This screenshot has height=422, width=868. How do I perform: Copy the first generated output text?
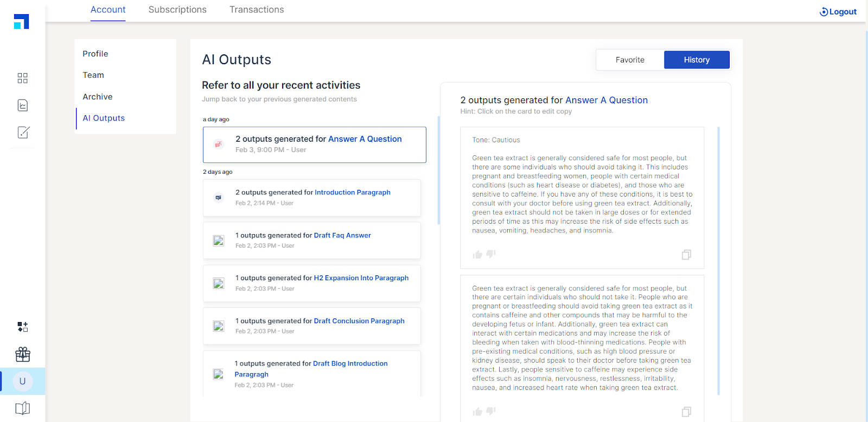[686, 255]
